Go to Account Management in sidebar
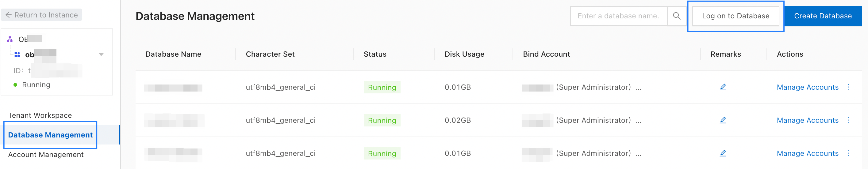The width and height of the screenshot is (868, 169). [x=45, y=155]
